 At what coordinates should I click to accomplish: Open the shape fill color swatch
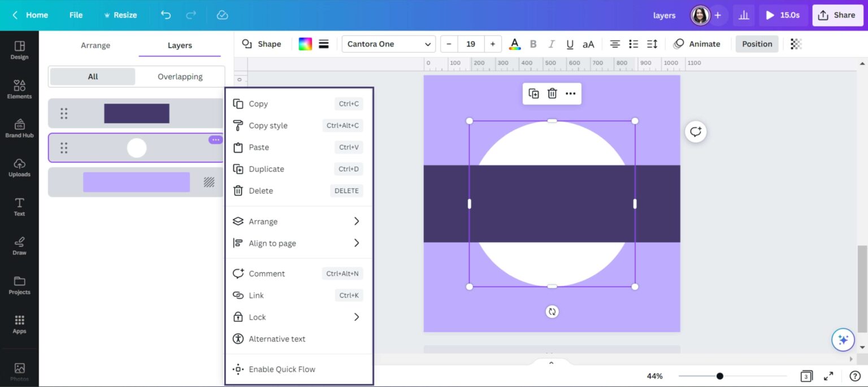click(305, 44)
